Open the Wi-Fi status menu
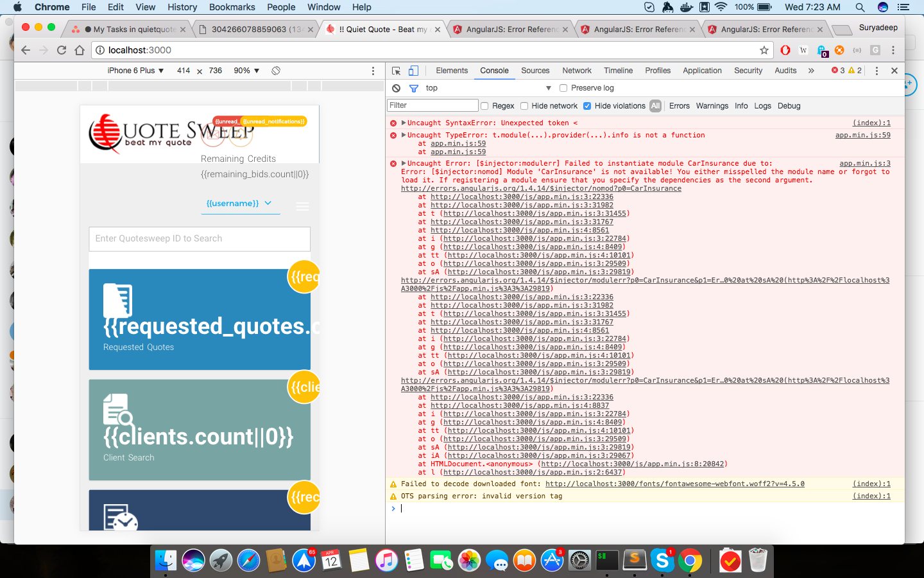This screenshot has width=924, height=578. (721, 7)
